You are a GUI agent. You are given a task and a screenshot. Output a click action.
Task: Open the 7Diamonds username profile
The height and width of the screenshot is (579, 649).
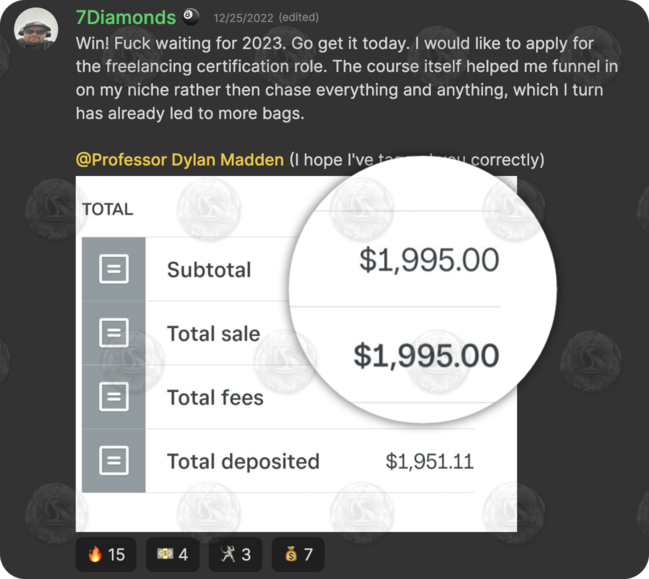coord(126,18)
